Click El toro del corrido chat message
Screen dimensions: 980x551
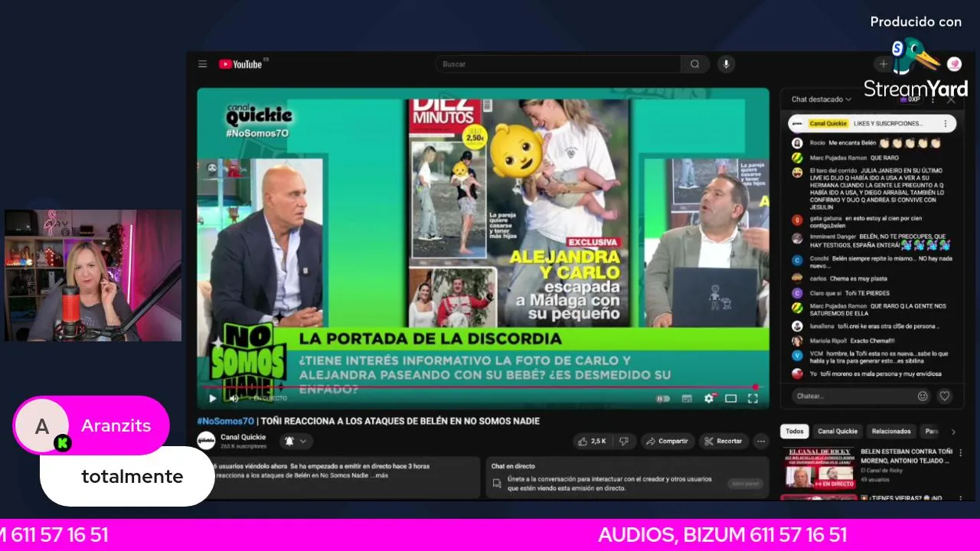click(871, 187)
